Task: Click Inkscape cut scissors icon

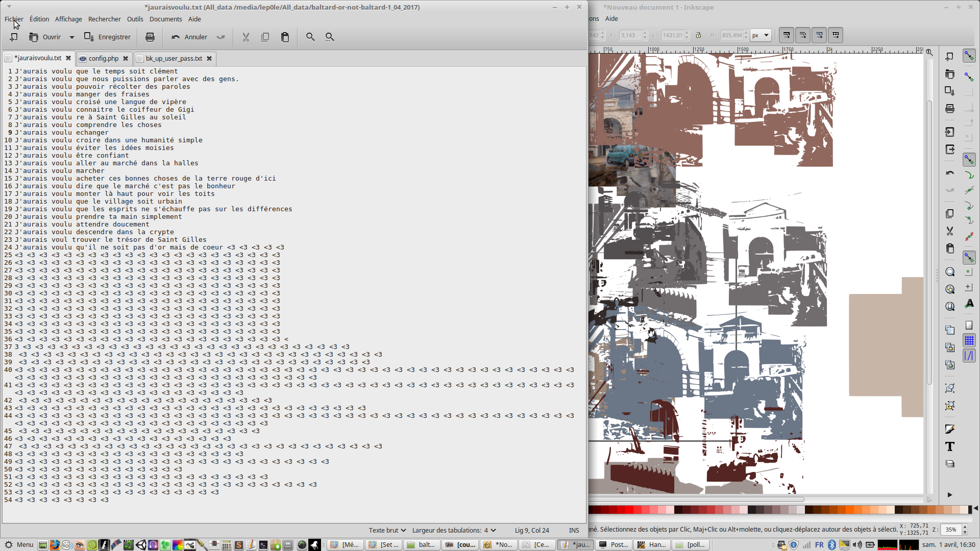Action: click(x=949, y=231)
